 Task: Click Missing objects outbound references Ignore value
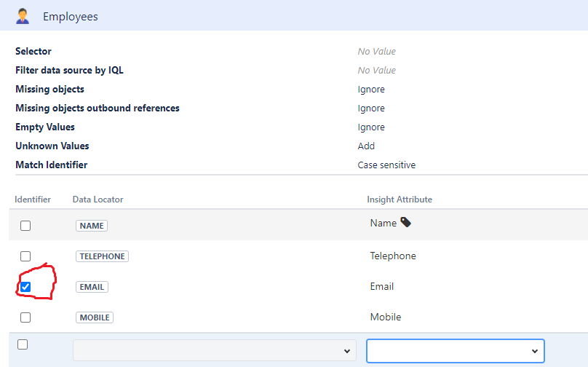(x=371, y=108)
